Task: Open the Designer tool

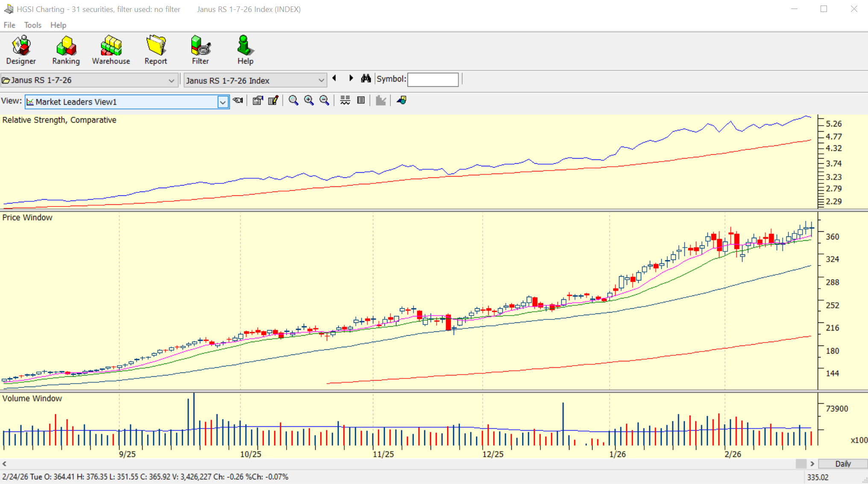Action: (21, 50)
